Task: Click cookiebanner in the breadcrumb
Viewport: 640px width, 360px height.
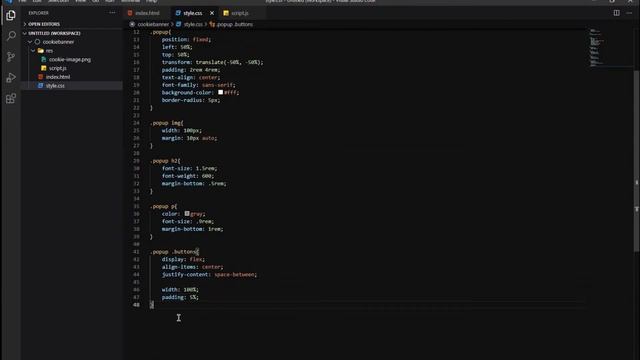Action: tap(153, 24)
